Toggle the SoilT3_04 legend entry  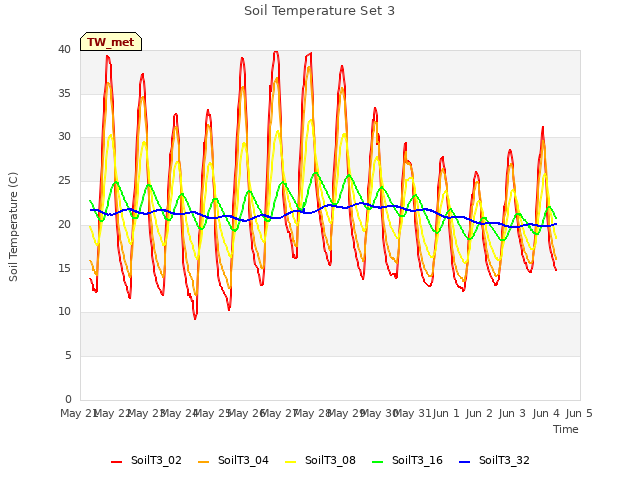[233, 461]
